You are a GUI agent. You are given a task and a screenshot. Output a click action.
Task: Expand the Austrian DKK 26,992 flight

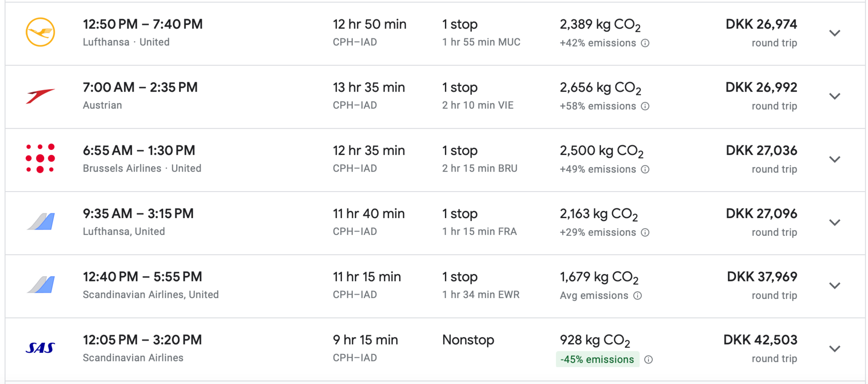[x=835, y=96]
